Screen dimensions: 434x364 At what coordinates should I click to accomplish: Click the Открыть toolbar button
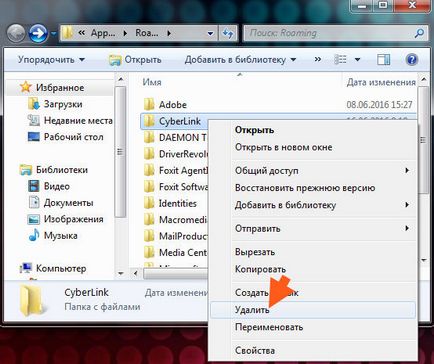[135, 60]
